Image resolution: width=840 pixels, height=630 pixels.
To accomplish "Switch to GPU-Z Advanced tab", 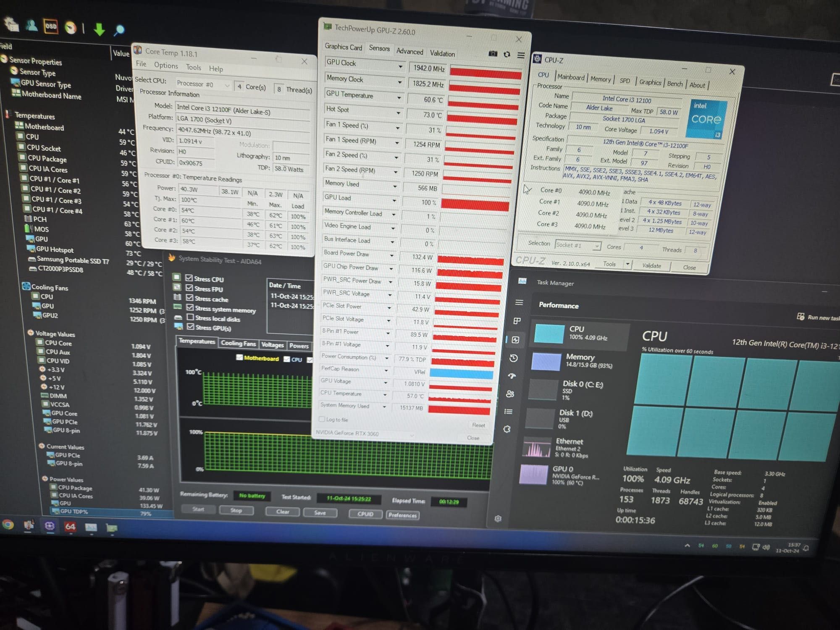I will pyautogui.click(x=409, y=51).
